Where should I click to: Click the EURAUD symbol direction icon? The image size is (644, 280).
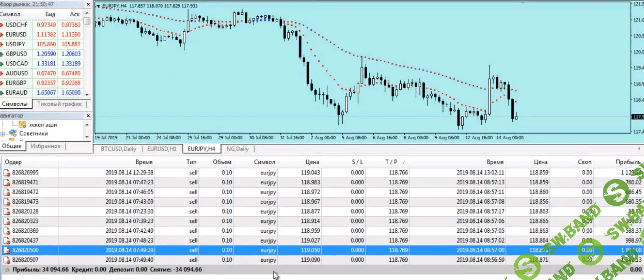click(x=2, y=93)
